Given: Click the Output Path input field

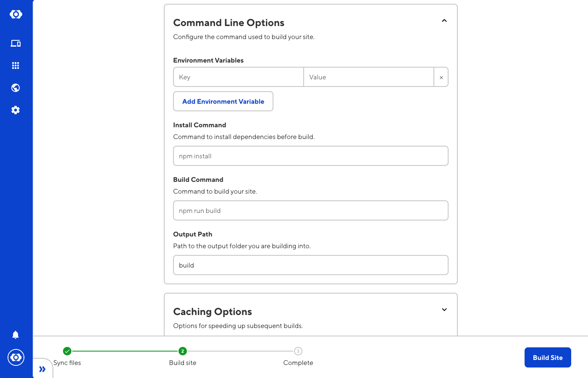Looking at the screenshot, I should (311, 265).
